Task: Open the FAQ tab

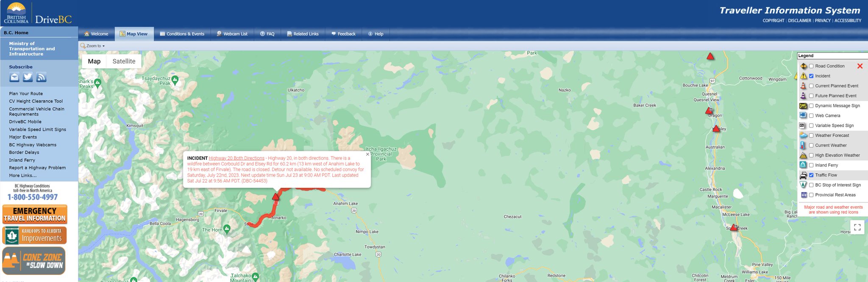Action: [x=267, y=34]
